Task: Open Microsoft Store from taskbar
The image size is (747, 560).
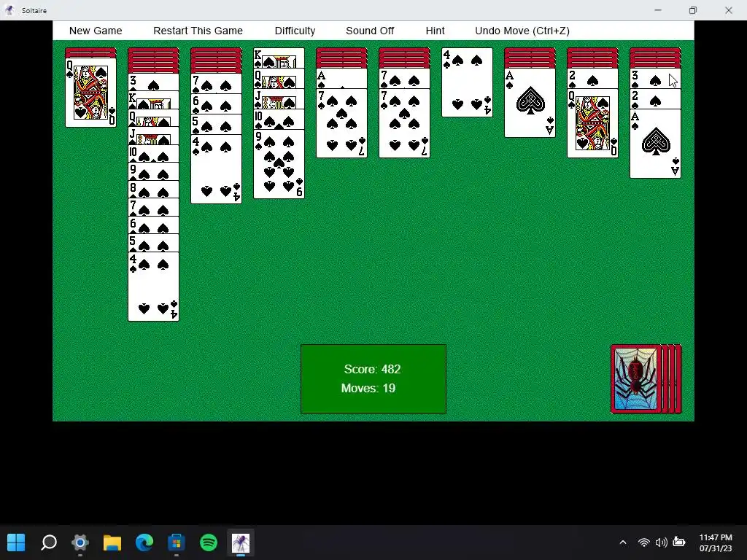Action: tap(177, 542)
